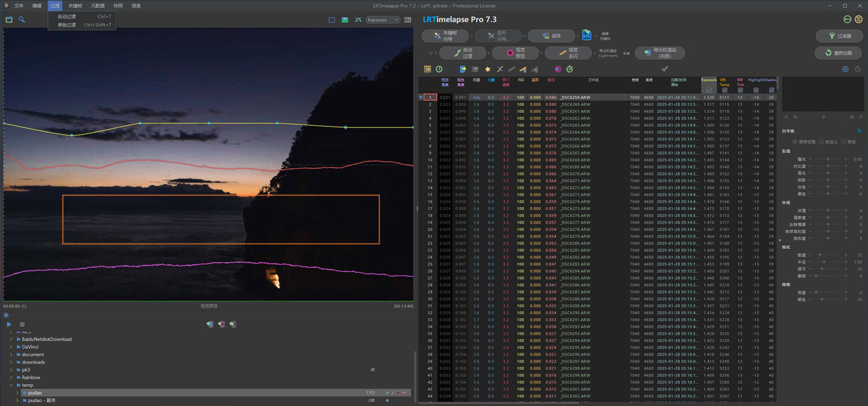Click the 保存 save button
The image size is (868, 406).
[x=551, y=36]
